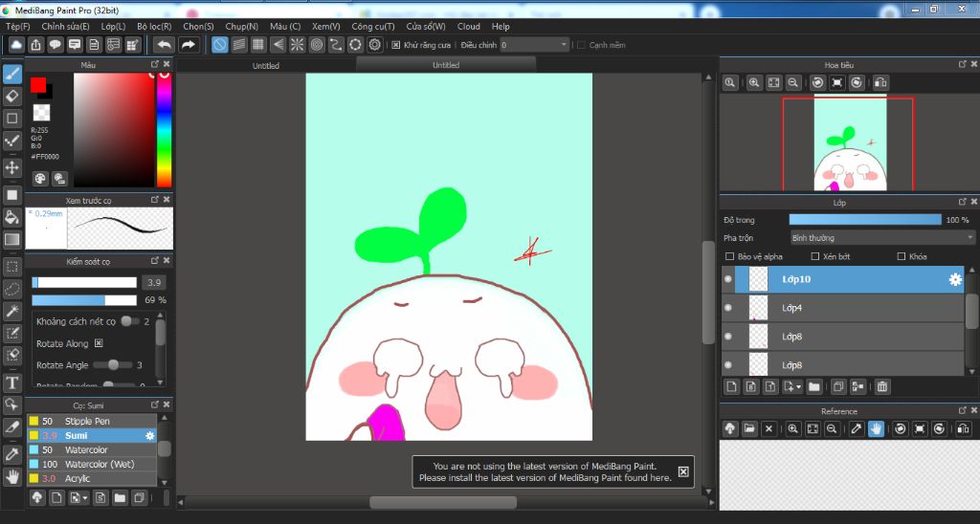
Task: Click the rainbow hue slider bar
Action: [x=164, y=129]
